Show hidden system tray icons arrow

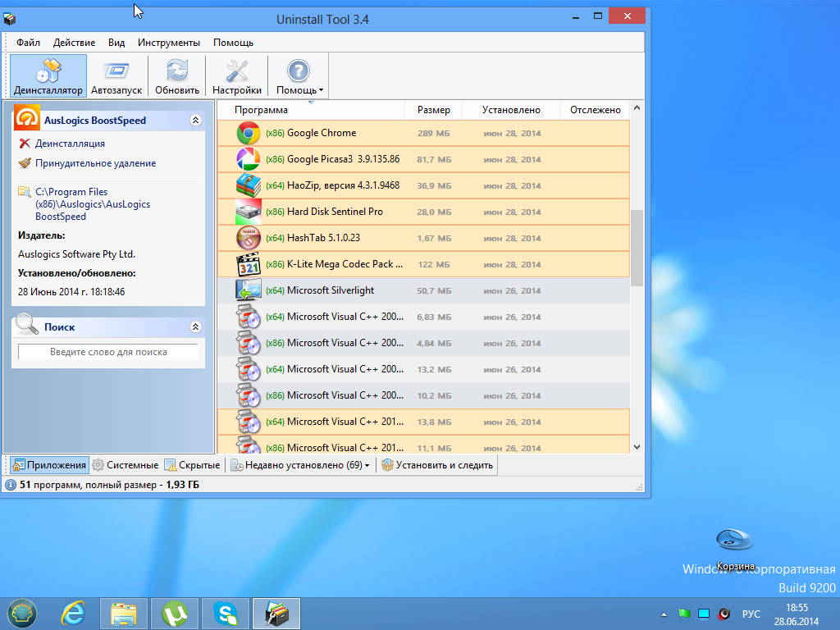click(664, 614)
